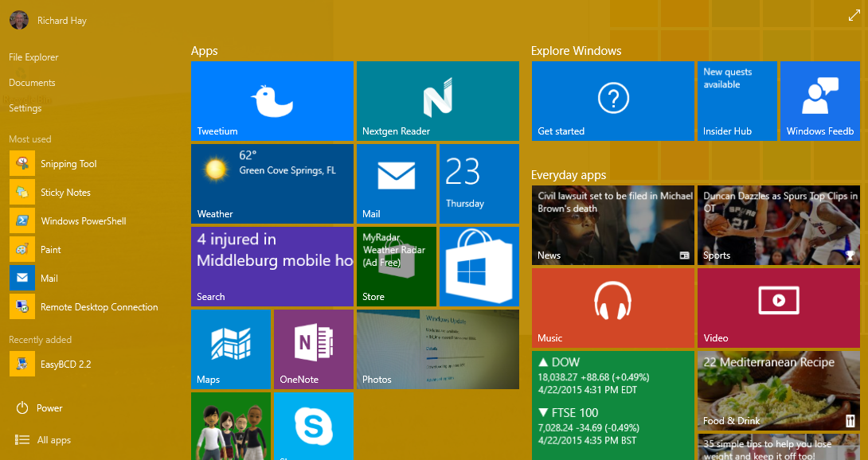Image resolution: width=868 pixels, height=460 pixels.
Task: Open the Photos tile thumbnail
Action: [437, 349]
